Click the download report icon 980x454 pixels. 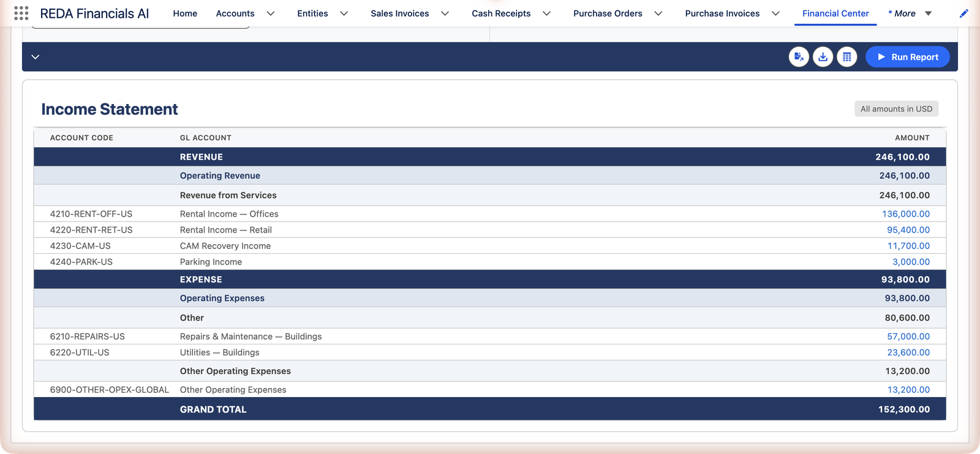click(x=823, y=57)
